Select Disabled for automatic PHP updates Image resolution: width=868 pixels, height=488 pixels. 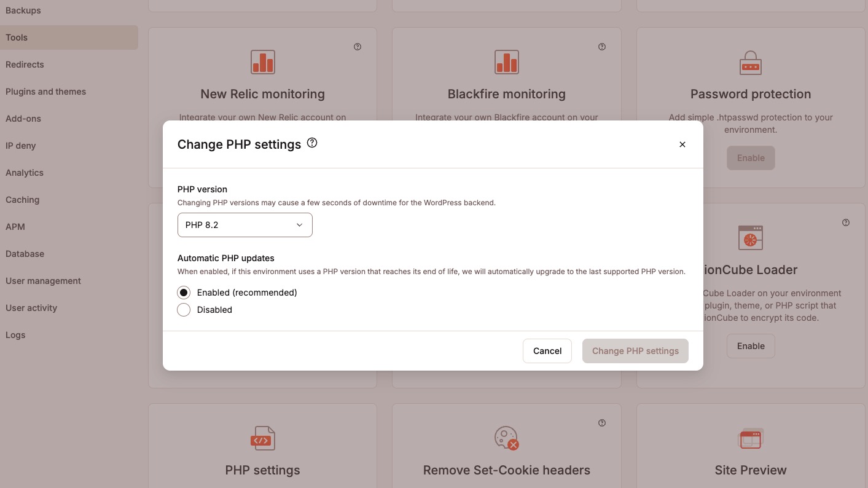(184, 310)
